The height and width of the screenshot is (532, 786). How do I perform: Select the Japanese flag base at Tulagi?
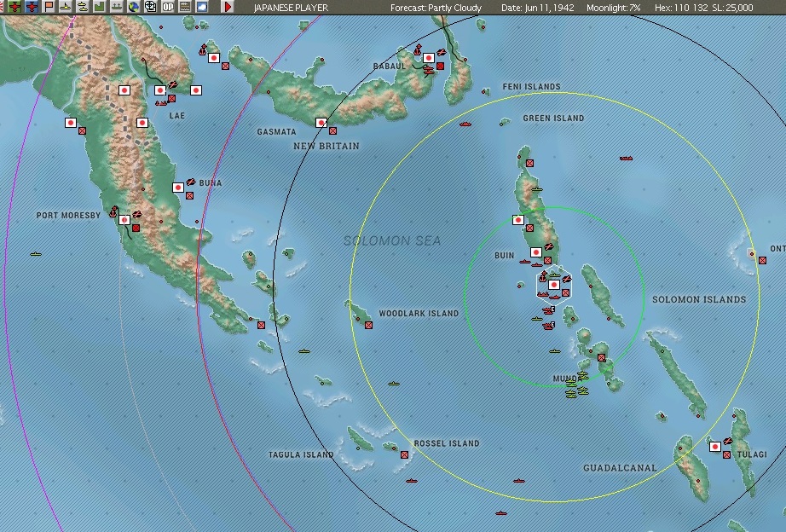(x=715, y=446)
